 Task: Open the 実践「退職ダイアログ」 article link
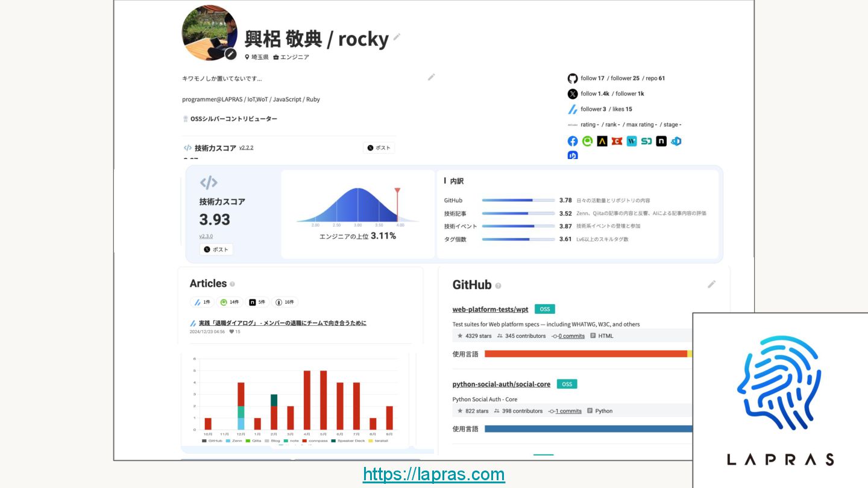point(283,323)
